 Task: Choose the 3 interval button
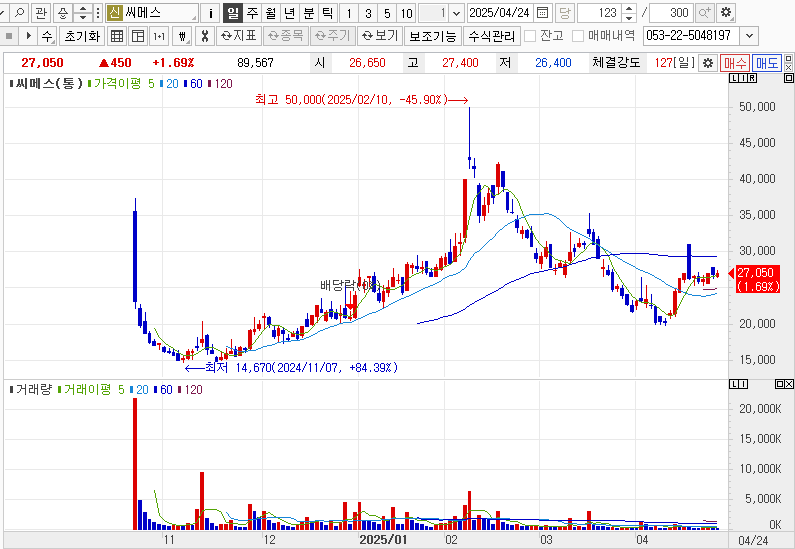coord(368,13)
